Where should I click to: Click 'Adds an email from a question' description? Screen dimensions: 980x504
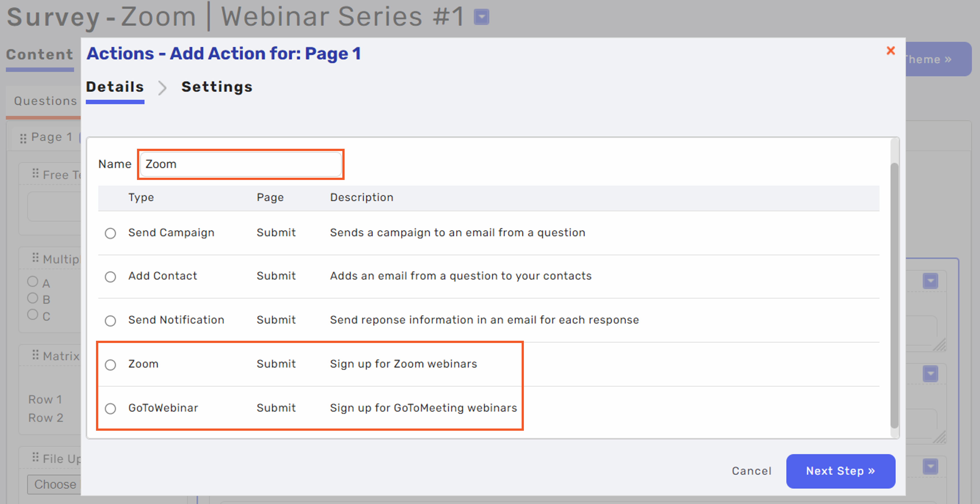pyautogui.click(x=461, y=276)
